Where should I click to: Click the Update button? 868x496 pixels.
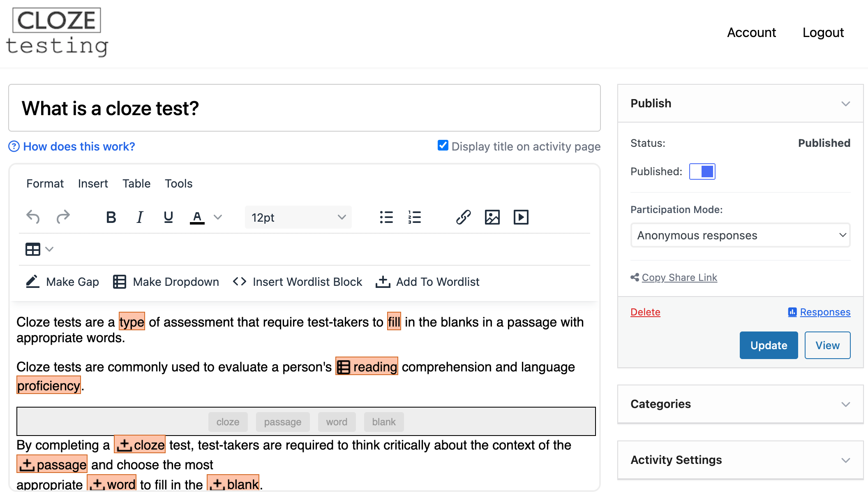768,345
